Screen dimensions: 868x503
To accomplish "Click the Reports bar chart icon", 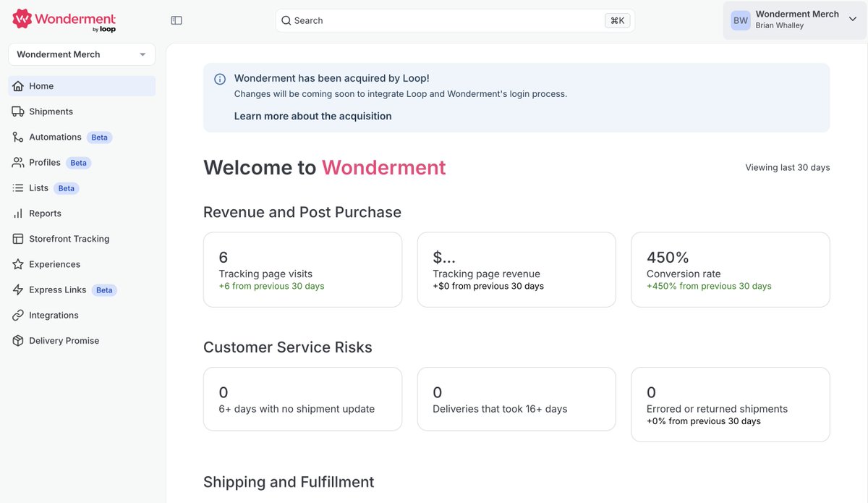I will click(x=18, y=214).
